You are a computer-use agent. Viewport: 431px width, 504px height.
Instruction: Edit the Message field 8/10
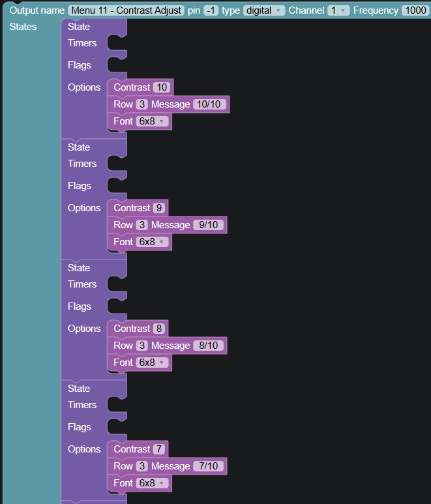208,345
